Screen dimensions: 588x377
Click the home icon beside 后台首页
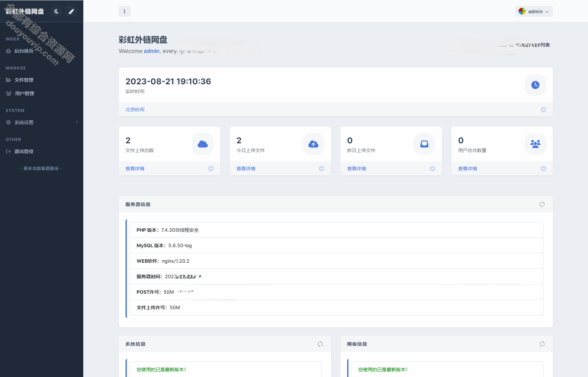[8, 51]
